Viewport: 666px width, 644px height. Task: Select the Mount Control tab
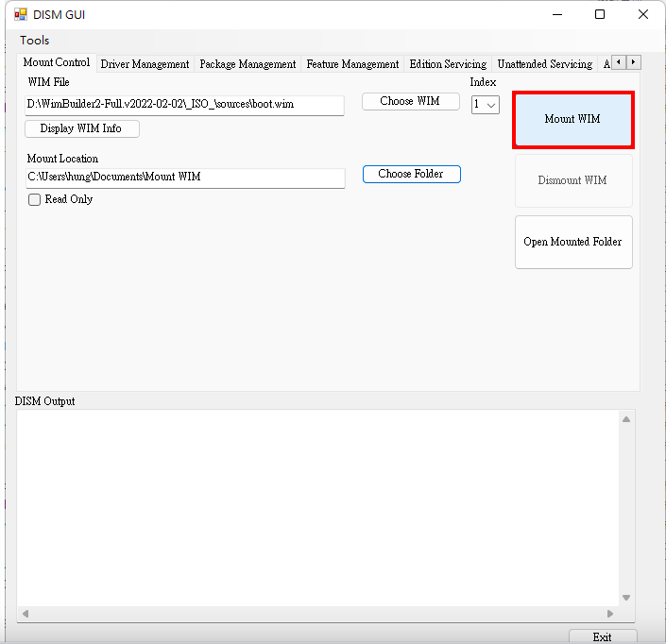click(57, 63)
